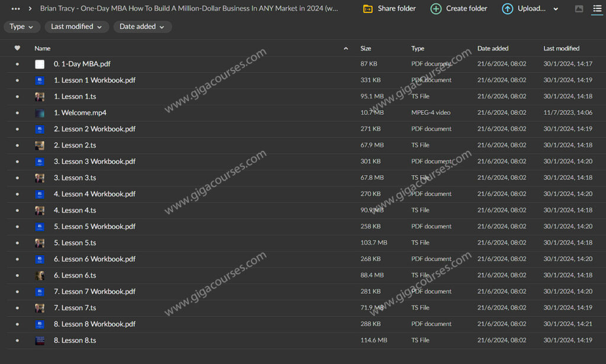Sort by the Name column header

pos(43,49)
